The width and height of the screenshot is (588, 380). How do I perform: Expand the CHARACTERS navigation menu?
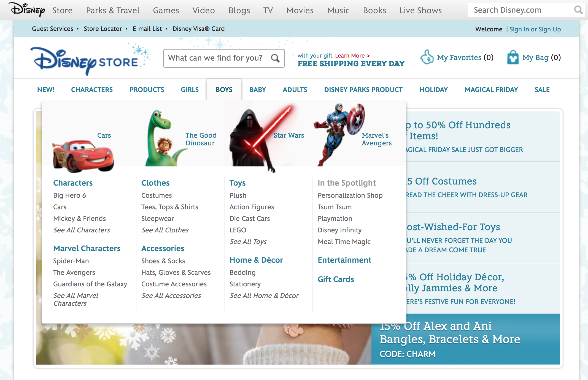coord(92,90)
